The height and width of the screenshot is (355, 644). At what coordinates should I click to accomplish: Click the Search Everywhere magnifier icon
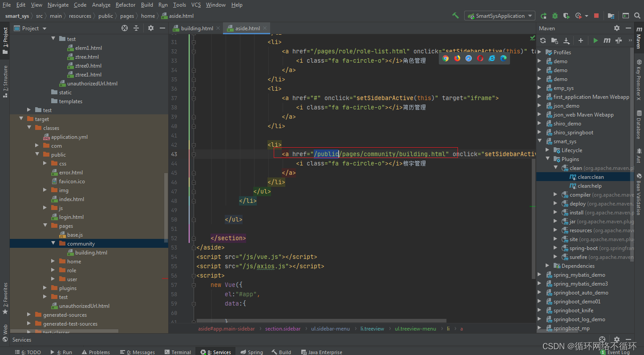638,16
